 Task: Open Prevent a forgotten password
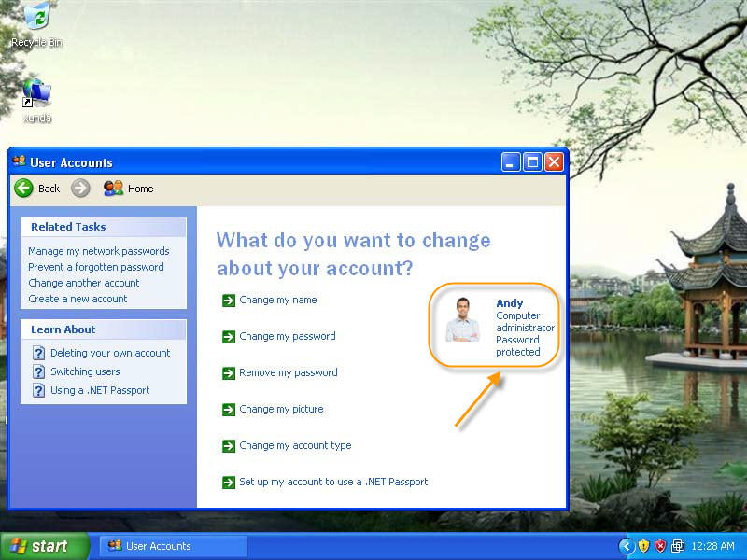coord(96,267)
